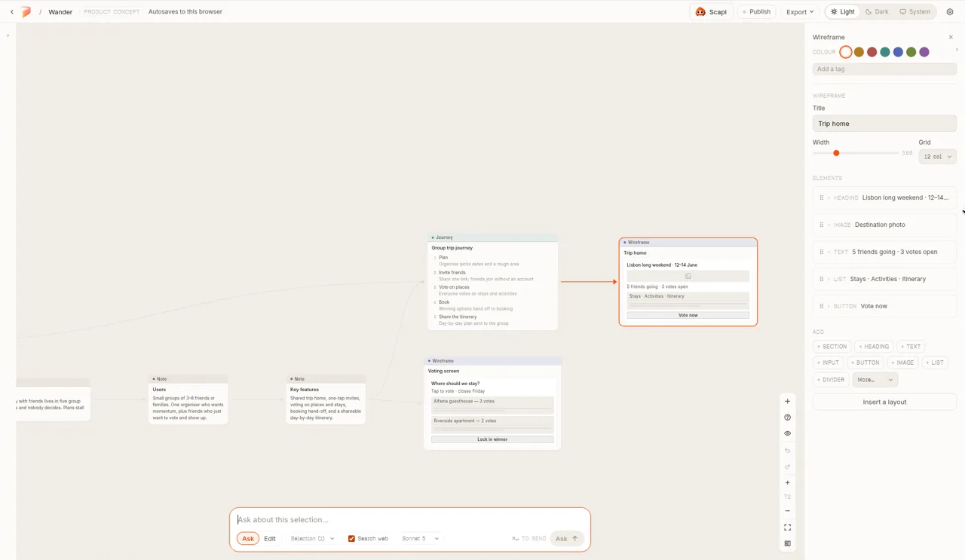Open the Sonnet 5 model dropdown
The width and height of the screenshot is (965, 560).
pos(420,538)
